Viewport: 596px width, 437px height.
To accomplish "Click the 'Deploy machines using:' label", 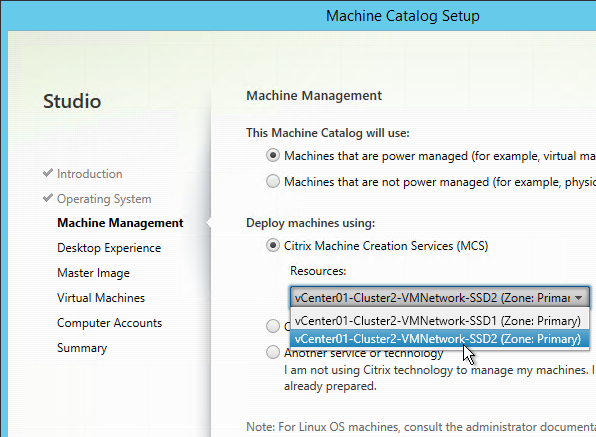I will 311,223.
